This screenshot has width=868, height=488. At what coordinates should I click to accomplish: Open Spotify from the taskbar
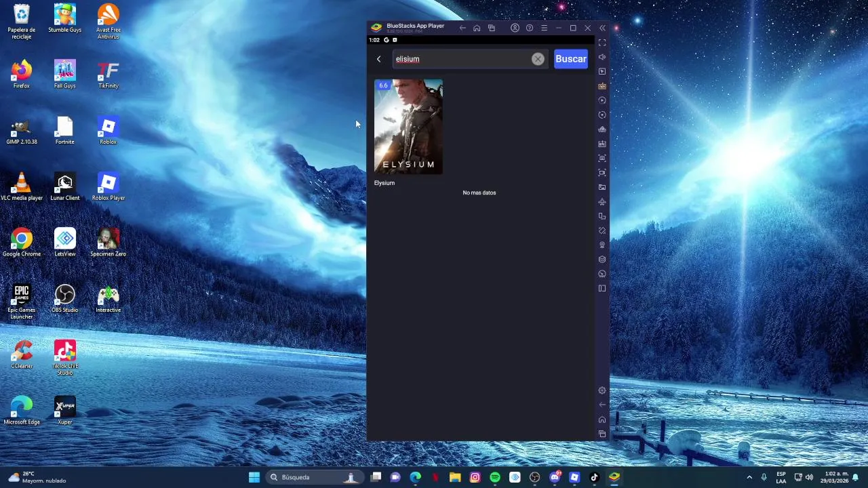[495, 477]
